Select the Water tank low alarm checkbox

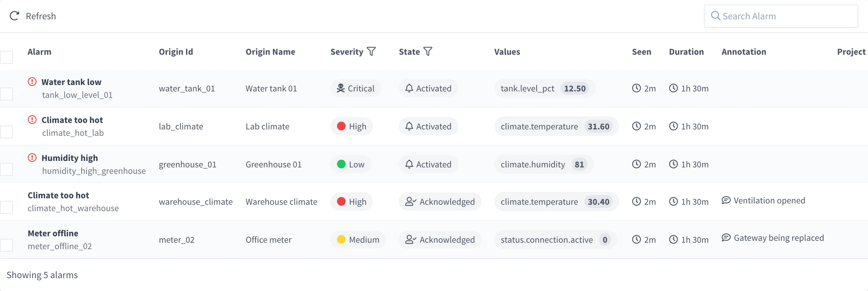point(6,94)
